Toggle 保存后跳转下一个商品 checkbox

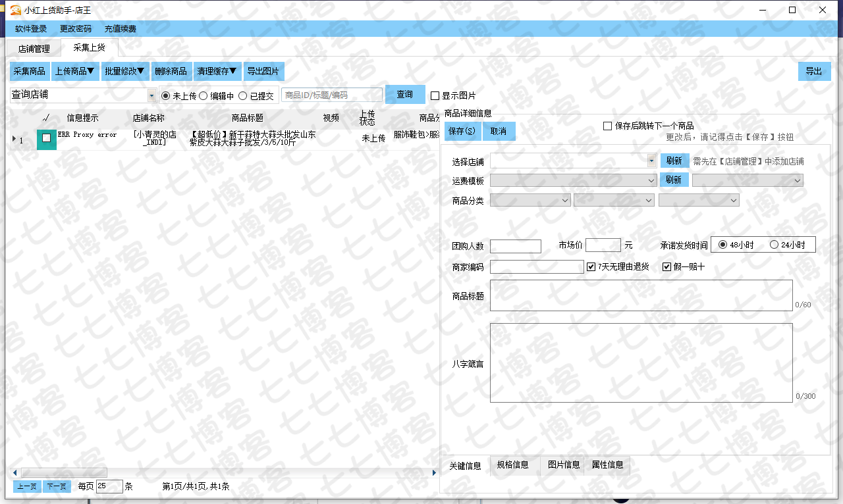(608, 126)
